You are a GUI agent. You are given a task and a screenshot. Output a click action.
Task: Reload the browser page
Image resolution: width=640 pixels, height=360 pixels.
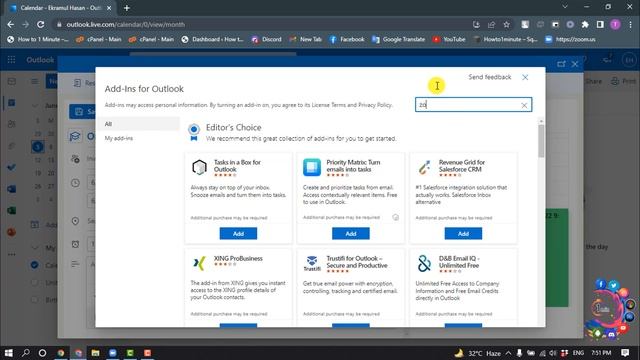click(x=41, y=24)
